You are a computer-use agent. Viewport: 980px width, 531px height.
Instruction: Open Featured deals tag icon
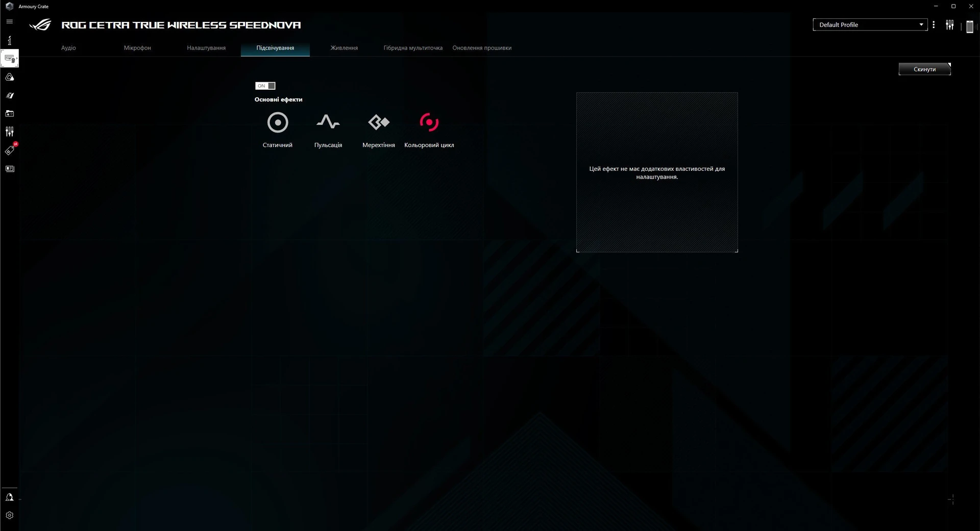click(x=10, y=150)
